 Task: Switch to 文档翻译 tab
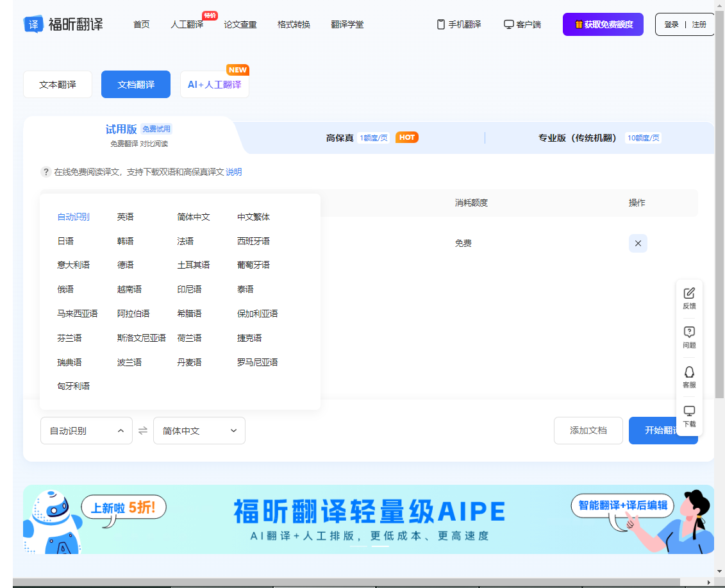tap(136, 85)
